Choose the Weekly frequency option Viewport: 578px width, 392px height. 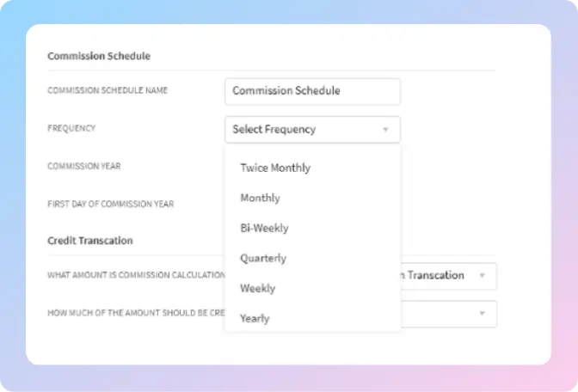click(x=257, y=288)
